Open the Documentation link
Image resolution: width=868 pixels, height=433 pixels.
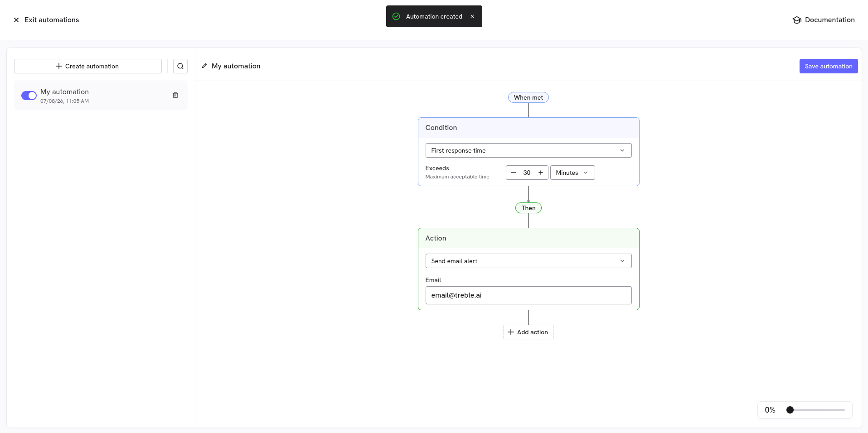pos(824,20)
